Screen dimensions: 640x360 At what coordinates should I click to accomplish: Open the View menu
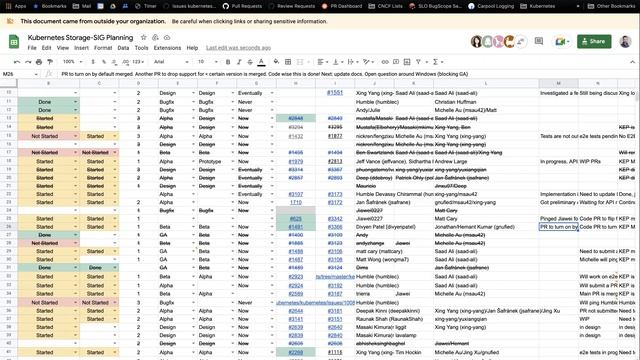pos(62,48)
